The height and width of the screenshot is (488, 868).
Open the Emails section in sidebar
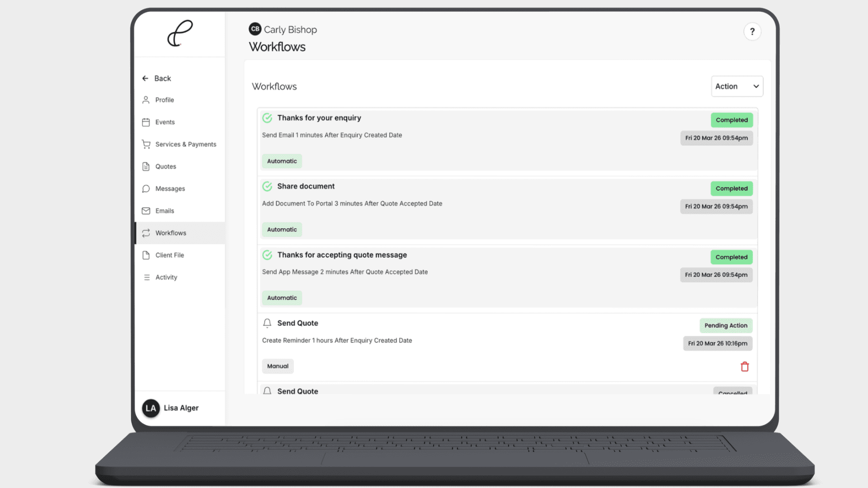(165, 211)
